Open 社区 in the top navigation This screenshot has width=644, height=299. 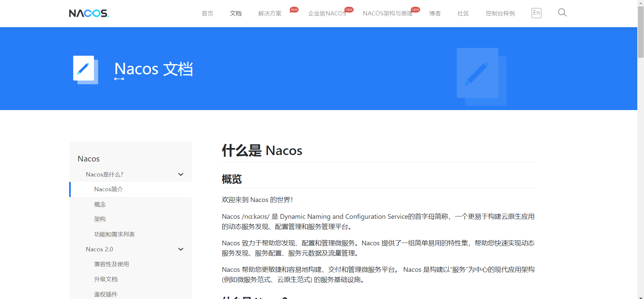[463, 13]
